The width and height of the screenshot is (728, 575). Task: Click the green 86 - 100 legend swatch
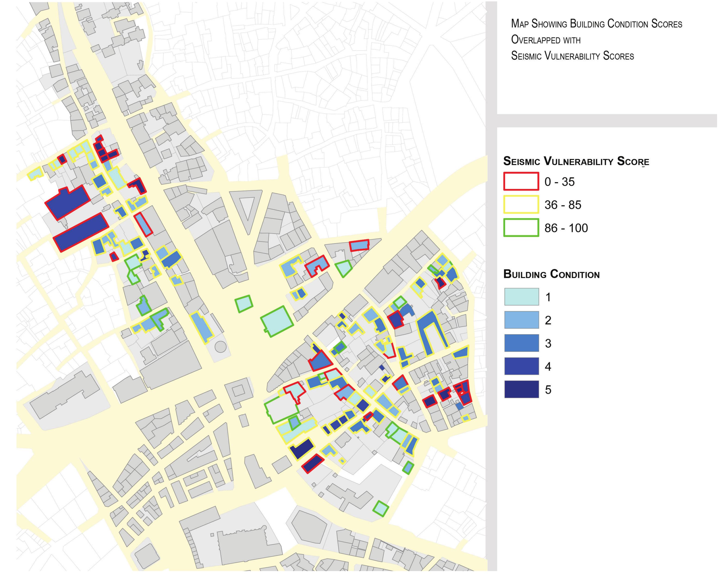521,228
